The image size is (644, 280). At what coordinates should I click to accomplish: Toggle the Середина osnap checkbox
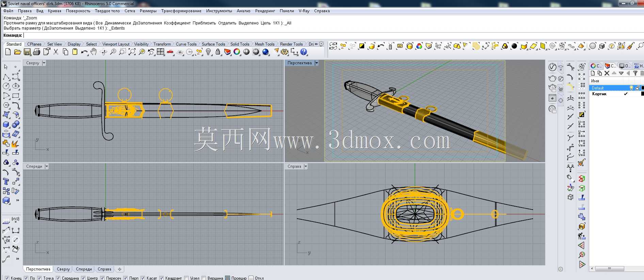58,278
